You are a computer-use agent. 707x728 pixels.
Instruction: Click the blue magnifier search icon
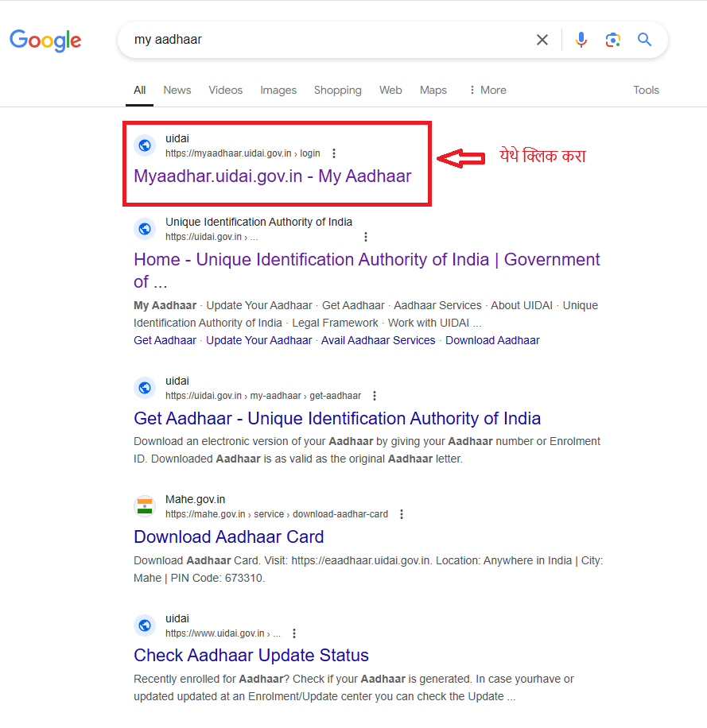point(644,40)
